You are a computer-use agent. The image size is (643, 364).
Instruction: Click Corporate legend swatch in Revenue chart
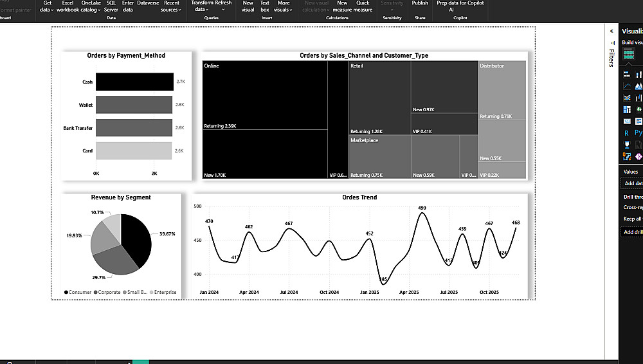tap(96, 292)
